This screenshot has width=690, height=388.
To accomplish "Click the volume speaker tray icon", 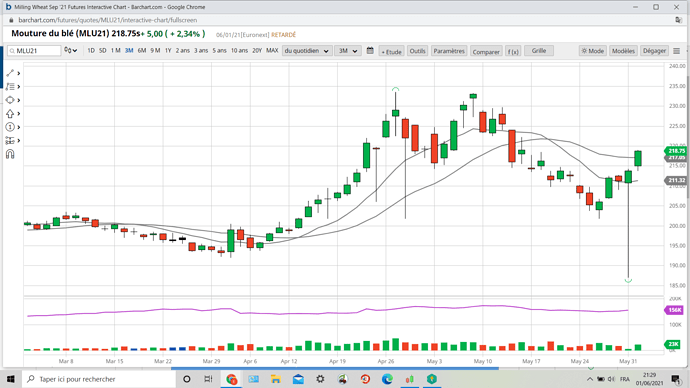I will coord(611,379).
